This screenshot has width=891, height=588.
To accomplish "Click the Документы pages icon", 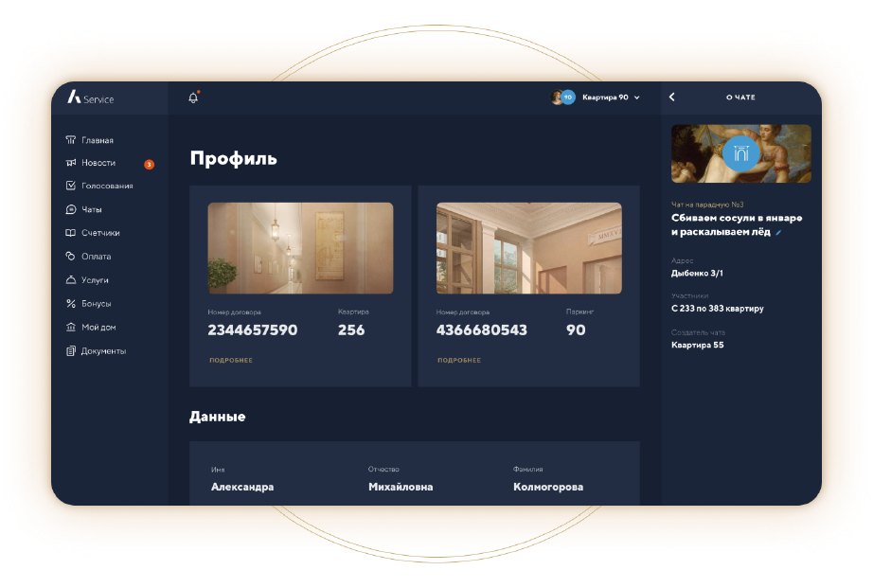I will pyautogui.click(x=71, y=351).
